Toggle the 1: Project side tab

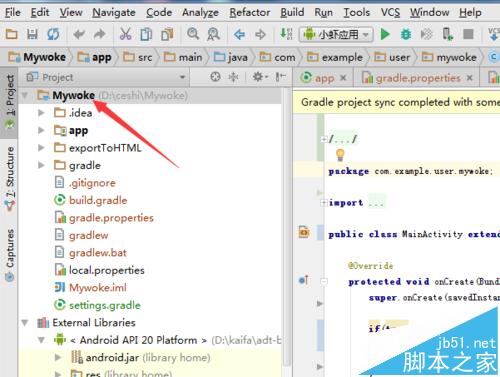pyautogui.click(x=10, y=102)
